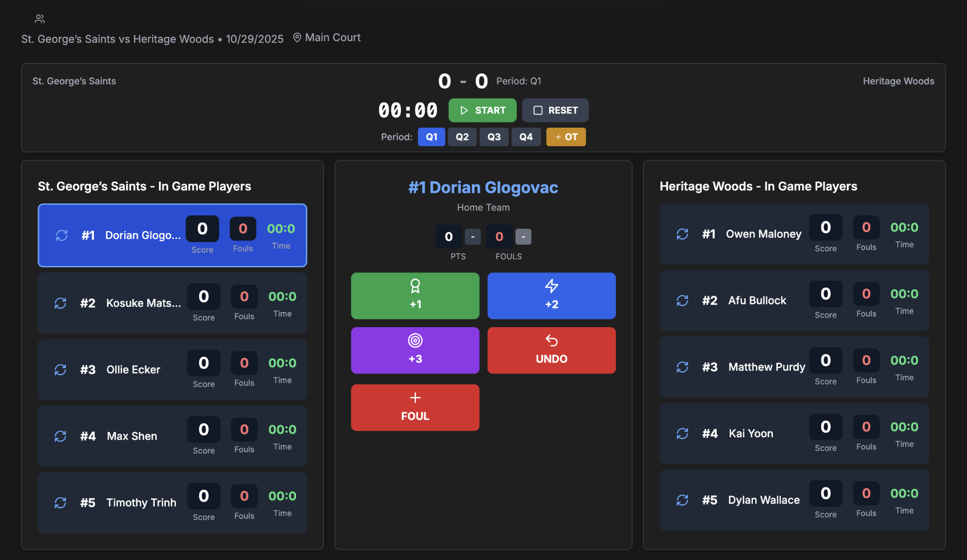967x560 pixels.
Task: Select player #3 Ollie Ecker
Action: click(x=172, y=370)
